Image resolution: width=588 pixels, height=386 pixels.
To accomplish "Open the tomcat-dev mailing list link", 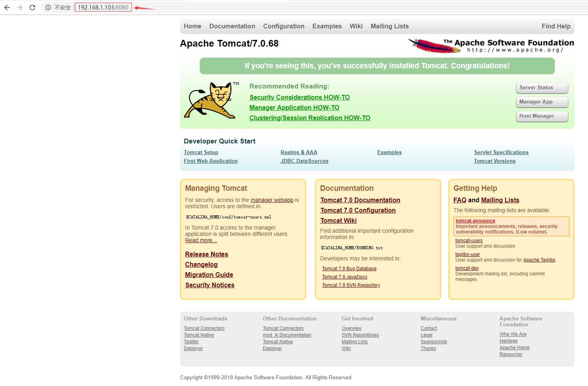I will coord(467,268).
